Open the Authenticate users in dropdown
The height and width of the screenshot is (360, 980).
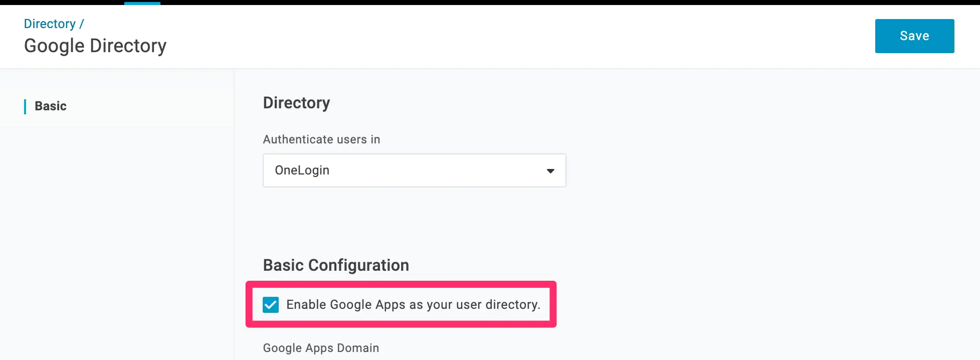pos(414,170)
